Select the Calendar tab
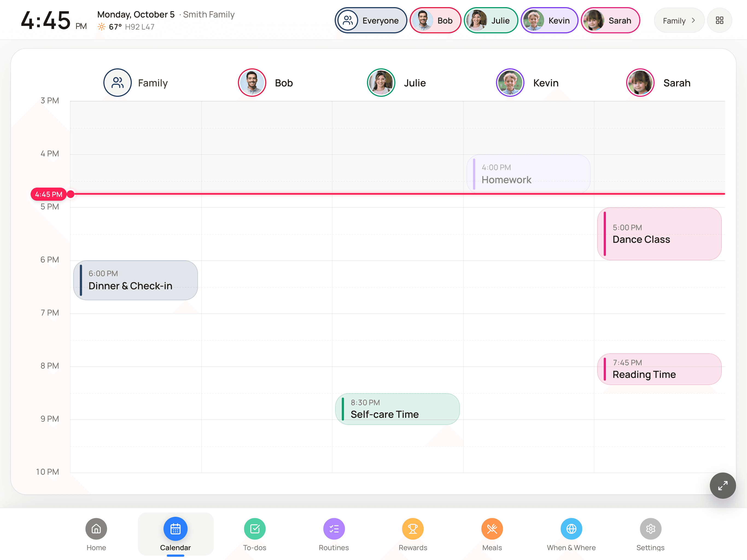The width and height of the screenshot is (747, 560). 175,534
